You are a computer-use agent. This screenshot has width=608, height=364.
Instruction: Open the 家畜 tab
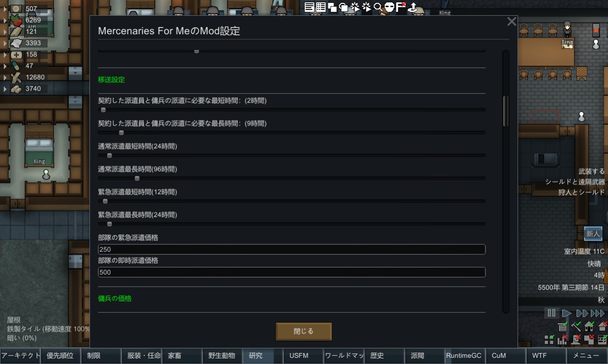tap(182, 355)
